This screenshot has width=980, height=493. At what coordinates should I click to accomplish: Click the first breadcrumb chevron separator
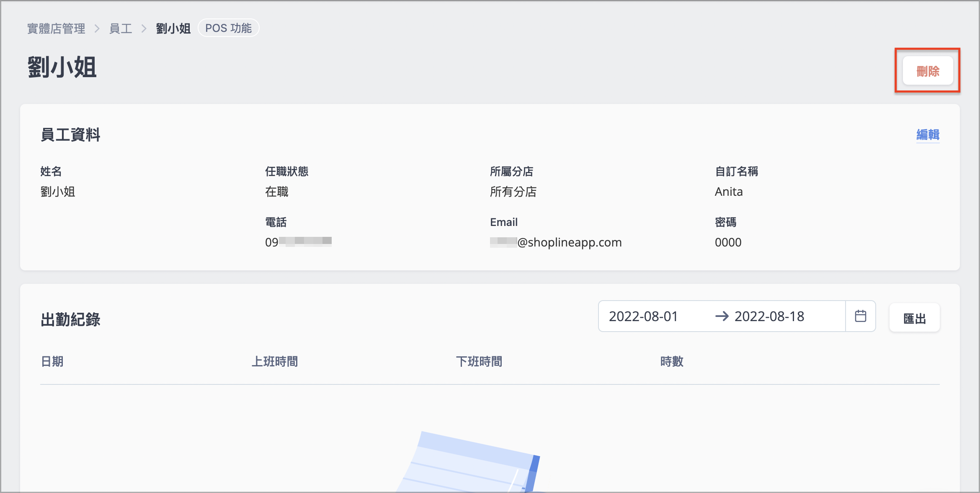click(x=97, y=29)
